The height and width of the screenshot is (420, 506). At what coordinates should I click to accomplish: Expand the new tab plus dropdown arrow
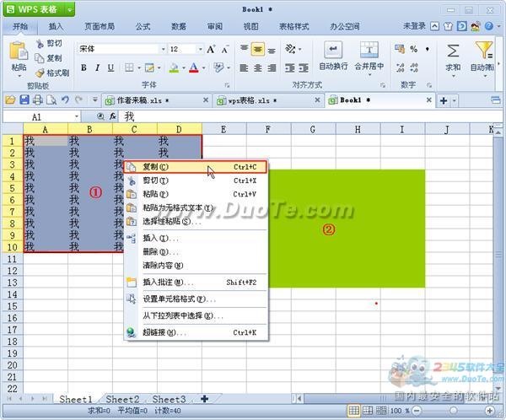[454, 101]
